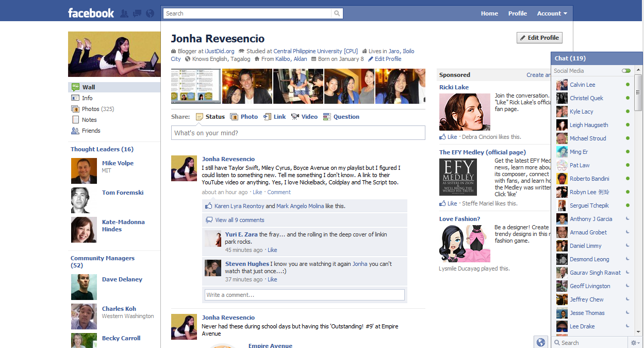Expand View all 9 comments
Image resolution: width=644 pixels, height=348 pixels.
(x=240, y=220)
